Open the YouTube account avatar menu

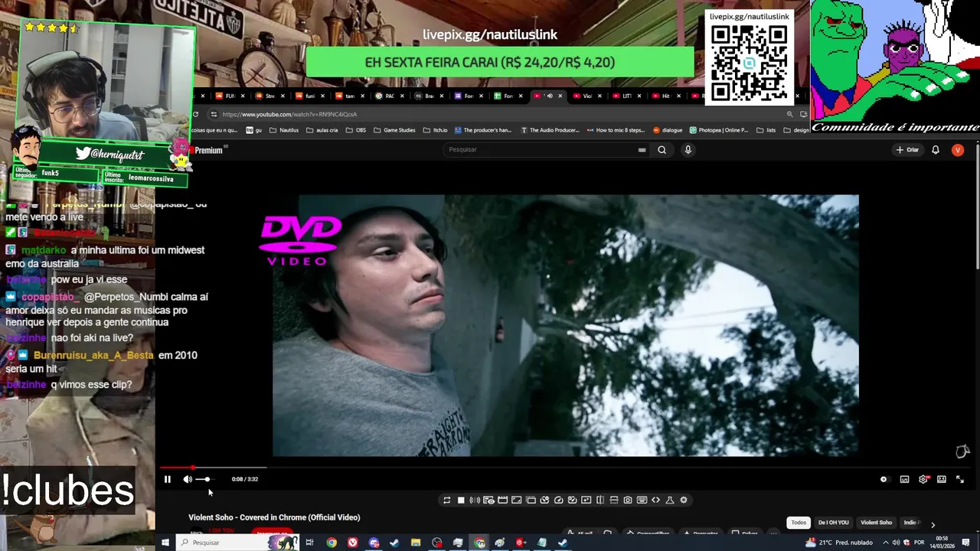957,150
